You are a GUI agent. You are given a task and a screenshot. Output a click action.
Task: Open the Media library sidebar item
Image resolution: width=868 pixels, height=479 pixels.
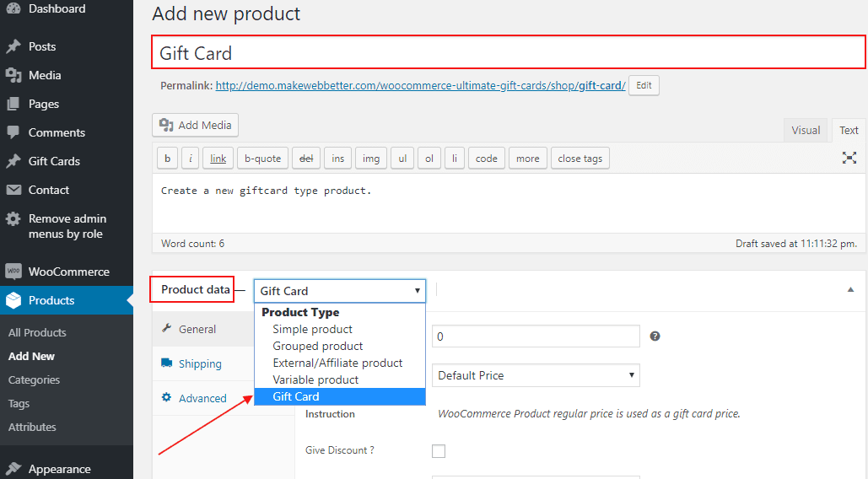pos(45,75)
